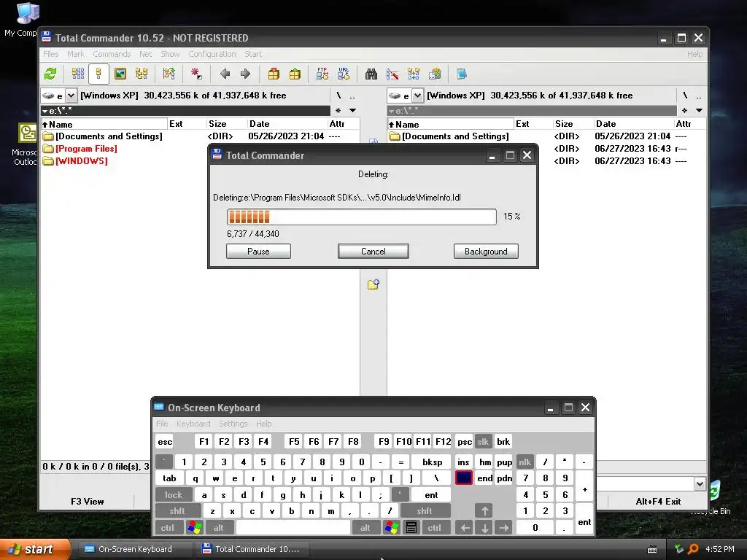
Task: Send the deletion to Background
Action: (486, 252)
